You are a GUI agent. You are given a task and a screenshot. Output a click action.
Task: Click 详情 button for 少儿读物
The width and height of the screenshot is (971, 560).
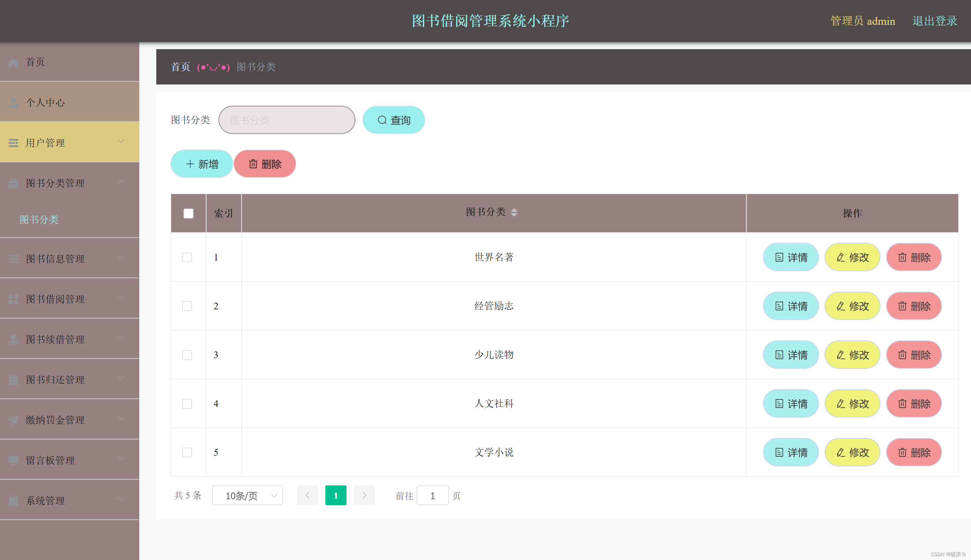click(x=791, y=355)
